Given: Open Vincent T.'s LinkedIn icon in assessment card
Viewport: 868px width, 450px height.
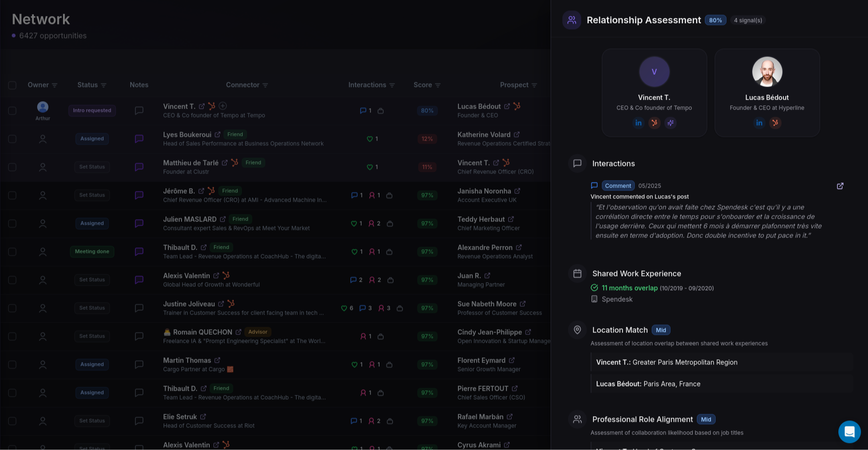Looking at the screenshot, I should pos(638,123).
